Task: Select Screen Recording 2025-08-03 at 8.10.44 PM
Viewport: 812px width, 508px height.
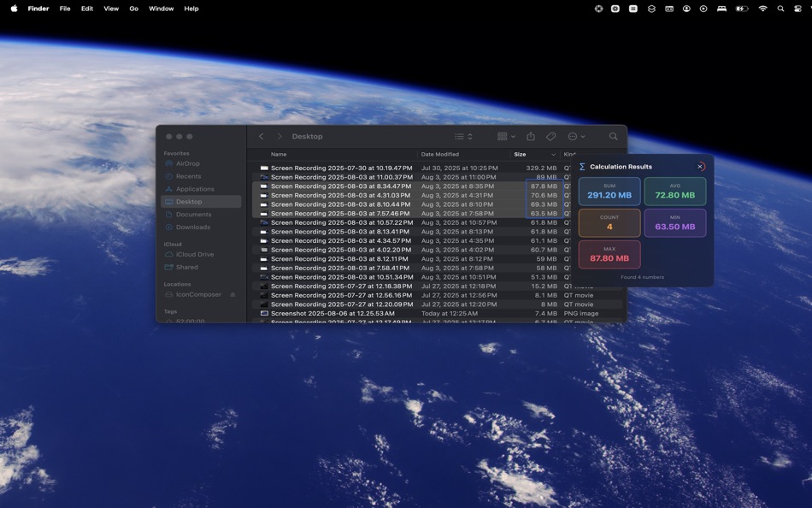Action: [340, 204]
